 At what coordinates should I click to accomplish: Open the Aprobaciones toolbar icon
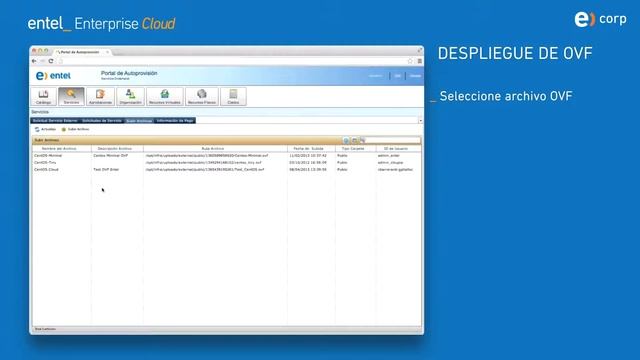pos(100,96)
